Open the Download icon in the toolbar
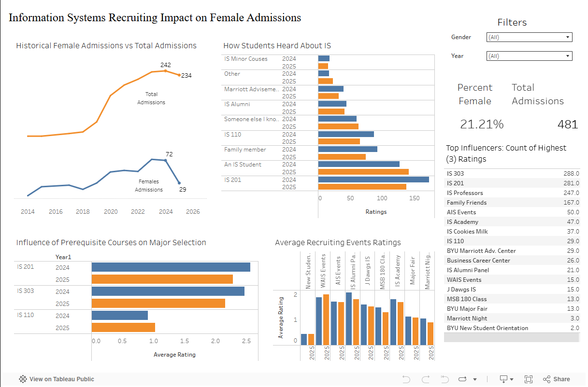 click(x=504, y=379)
